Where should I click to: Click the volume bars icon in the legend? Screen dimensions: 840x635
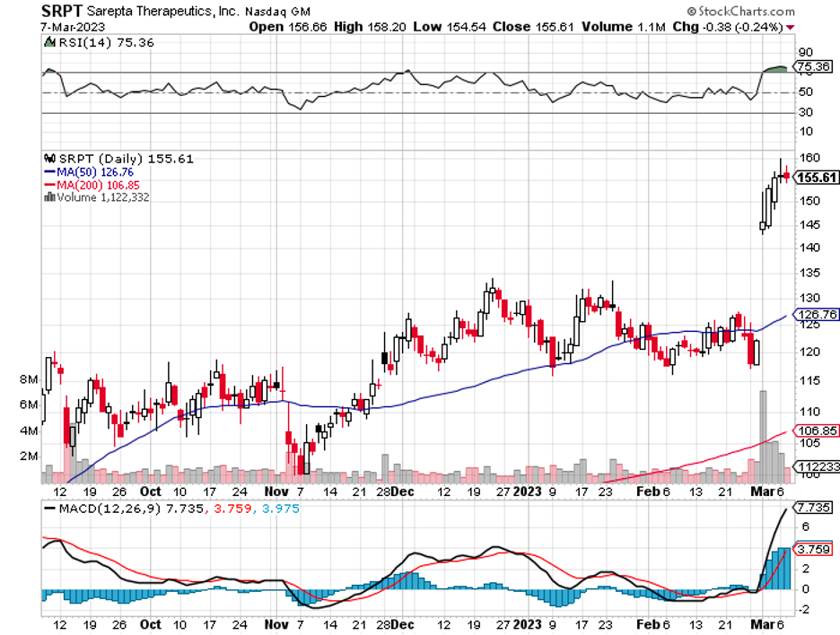pyautogui.click(x=50, y=197)
